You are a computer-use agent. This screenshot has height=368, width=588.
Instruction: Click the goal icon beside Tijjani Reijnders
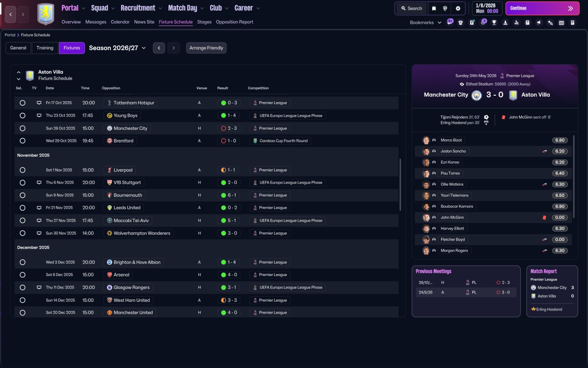486,117
